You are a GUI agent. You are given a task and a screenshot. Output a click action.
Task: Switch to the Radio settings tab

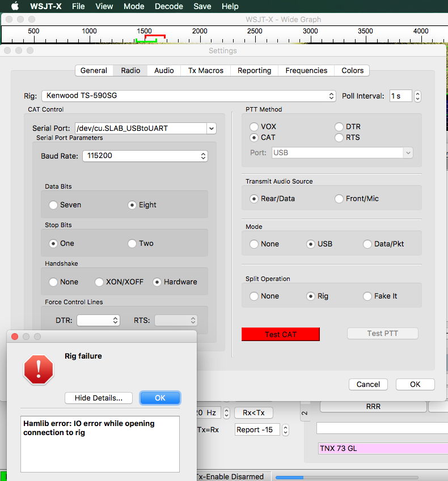[x=130, y=71]
